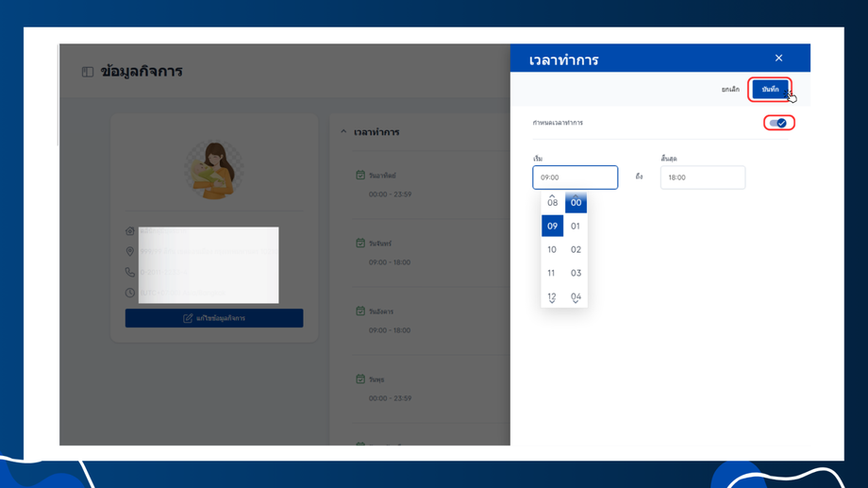
Task: Click Sunday hours 00:00 - 23:59
Action: click(391, 194)
